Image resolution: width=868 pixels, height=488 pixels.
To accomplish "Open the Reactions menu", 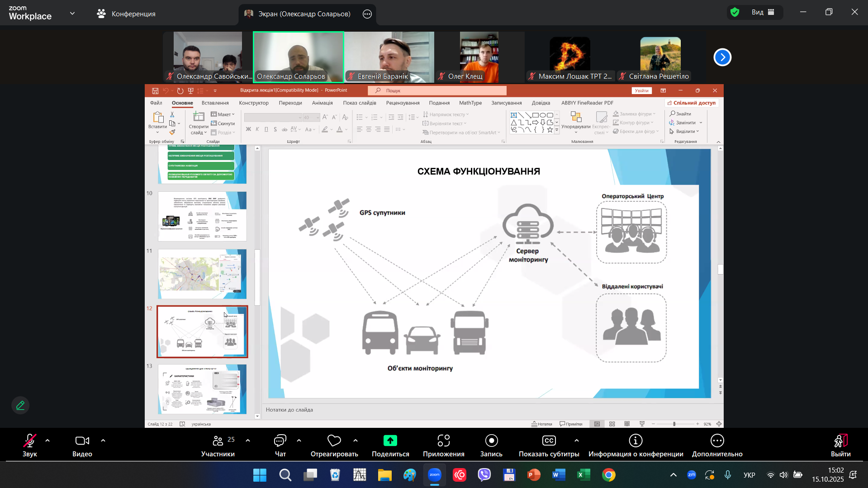I will click(x=334, y=445).
